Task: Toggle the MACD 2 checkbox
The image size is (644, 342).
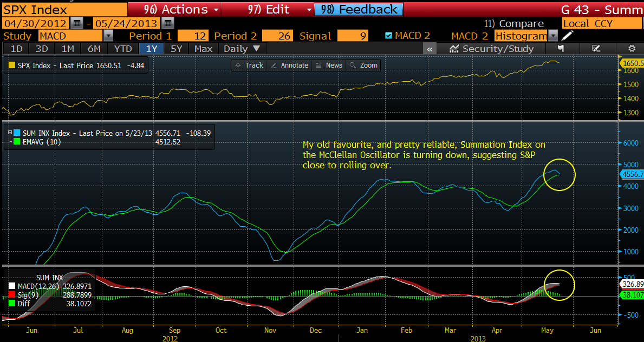Action: [x=388, y=36]
